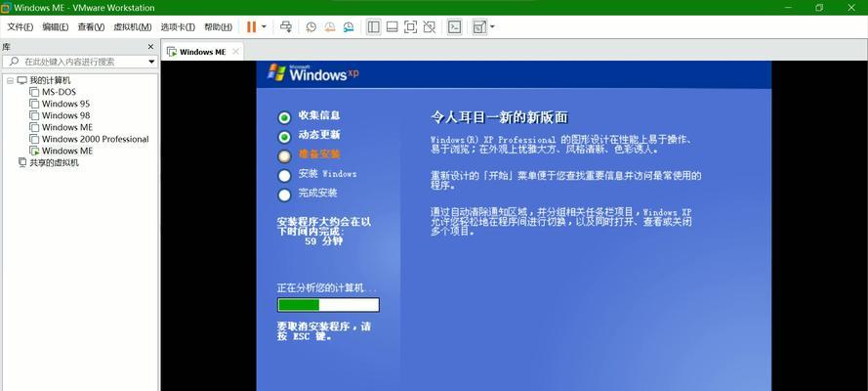868x391 pixels.
Task: Enter full screen mode icon
Action: pos(410,26)
